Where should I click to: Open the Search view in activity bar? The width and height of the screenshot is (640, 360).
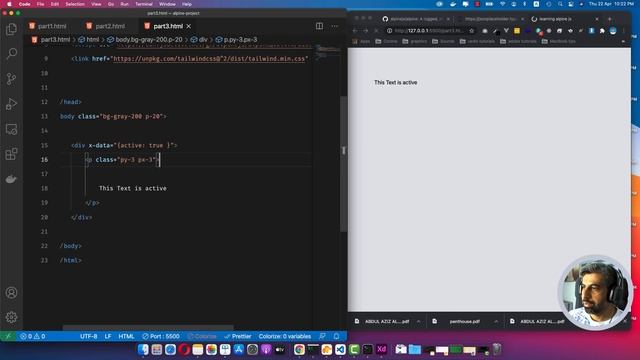click(11, 53)
